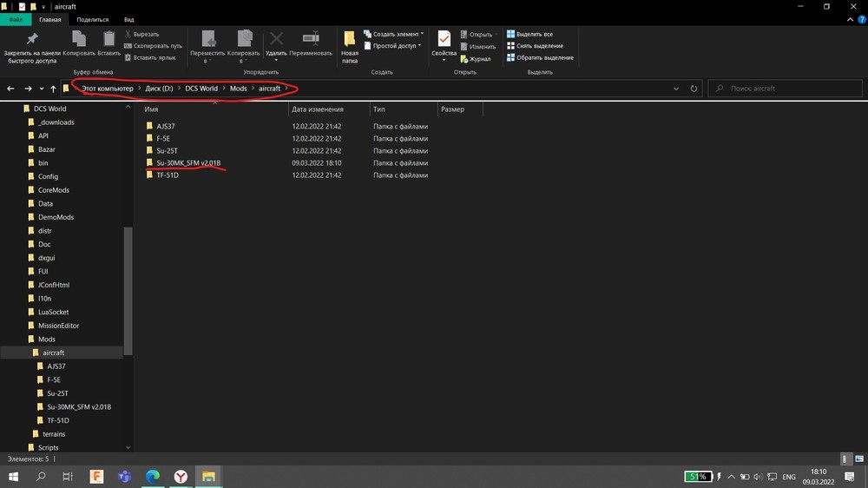The image size is (868, 488).
Task: Collapse the ribbon with chevron arrow
Action: click(850, 19)
